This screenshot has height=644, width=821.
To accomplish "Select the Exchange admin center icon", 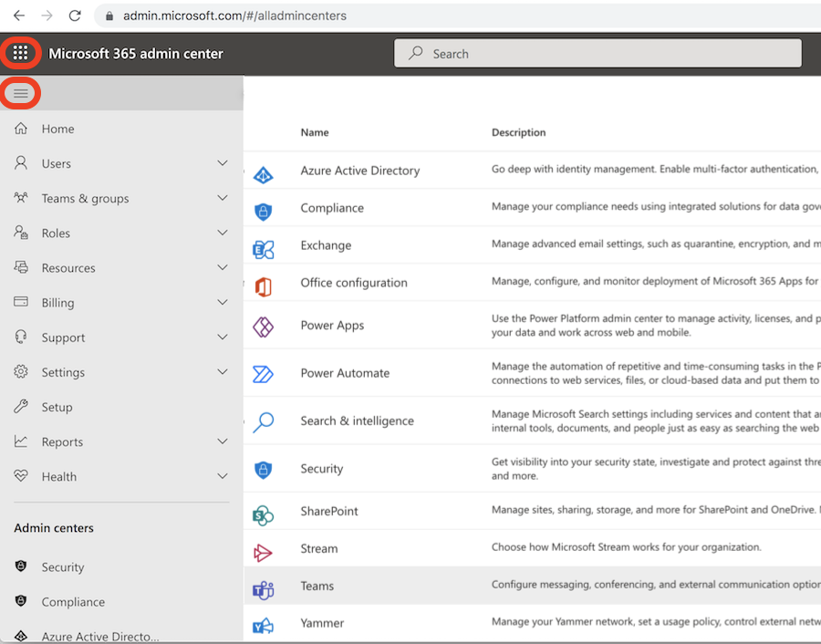I will (x=264, y=245).
